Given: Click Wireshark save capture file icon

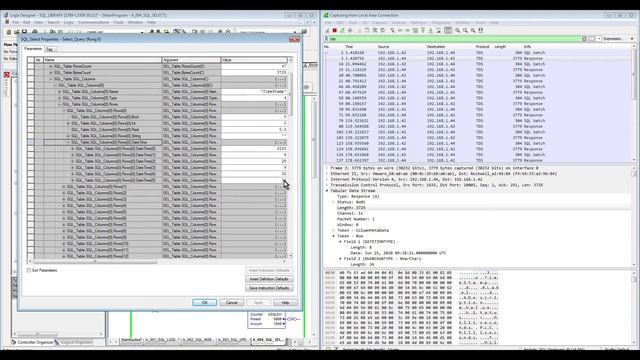Looking at the screenshot, I should (367, 31).
